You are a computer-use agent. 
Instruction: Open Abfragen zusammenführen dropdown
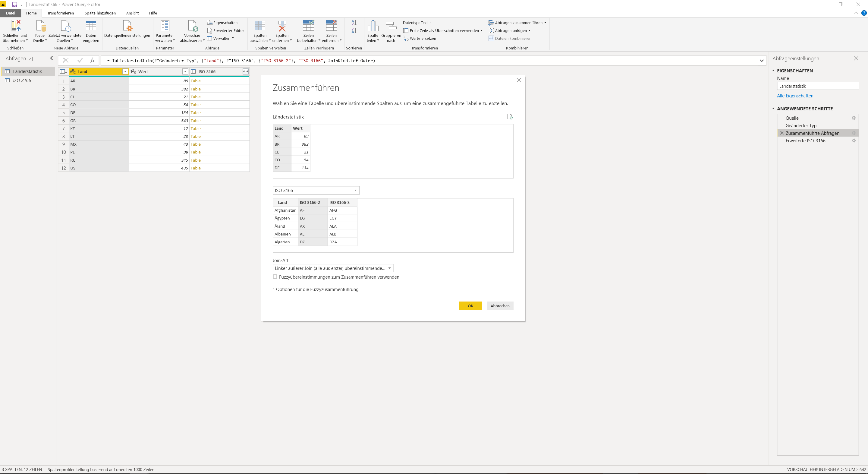coord(517,23)
